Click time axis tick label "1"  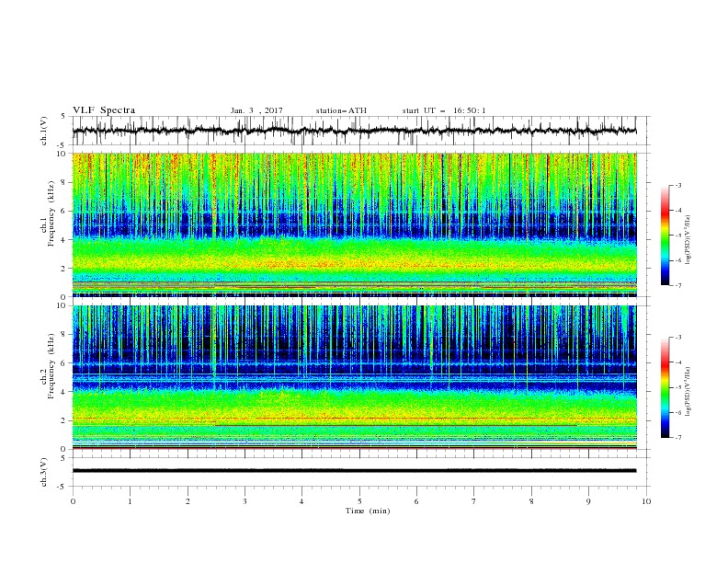130,501
